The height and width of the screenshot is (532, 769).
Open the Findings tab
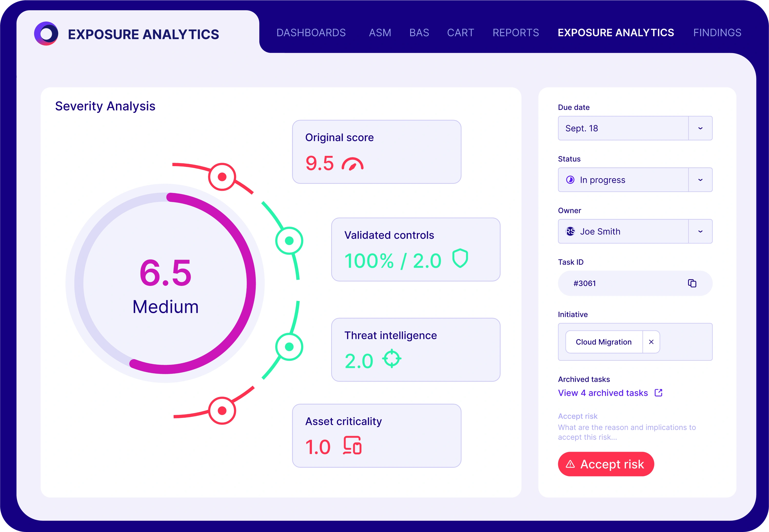(717, 33)
